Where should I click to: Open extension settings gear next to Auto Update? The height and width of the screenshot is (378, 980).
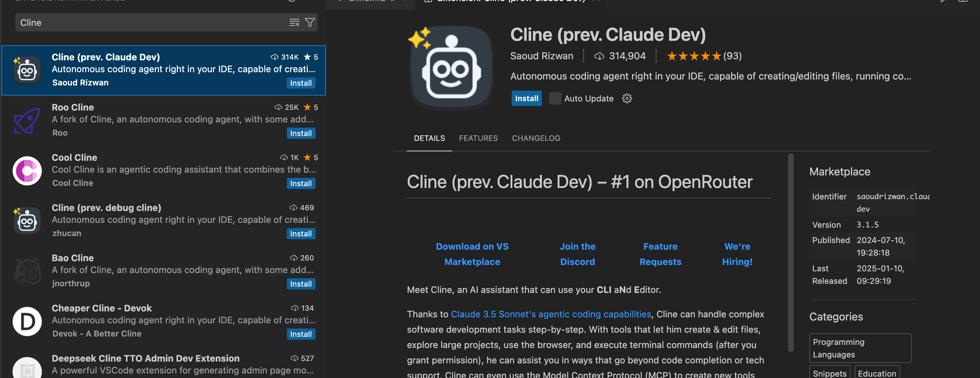(626, 98)
